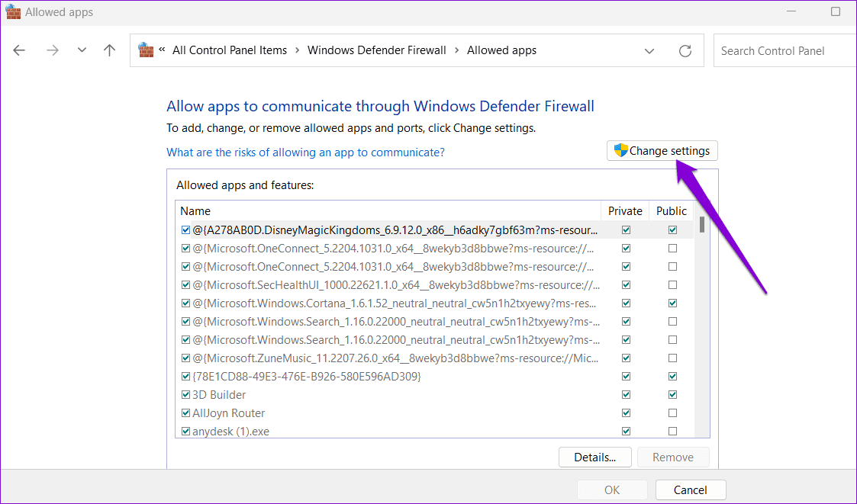This screenshot has width=857, height=504.
Task: Expand chevron after All Control Panel Items
Action: pos(298,50)
